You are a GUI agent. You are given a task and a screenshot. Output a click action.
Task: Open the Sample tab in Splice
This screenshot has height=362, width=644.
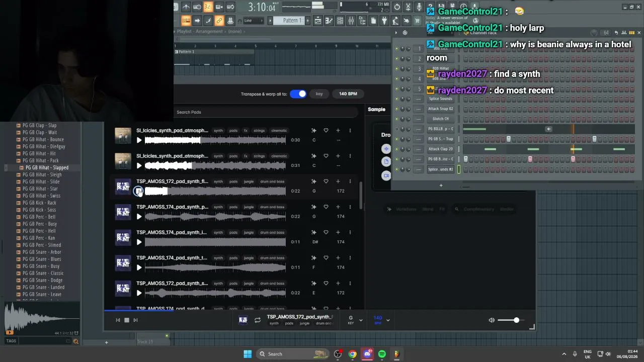coord(377,110)
